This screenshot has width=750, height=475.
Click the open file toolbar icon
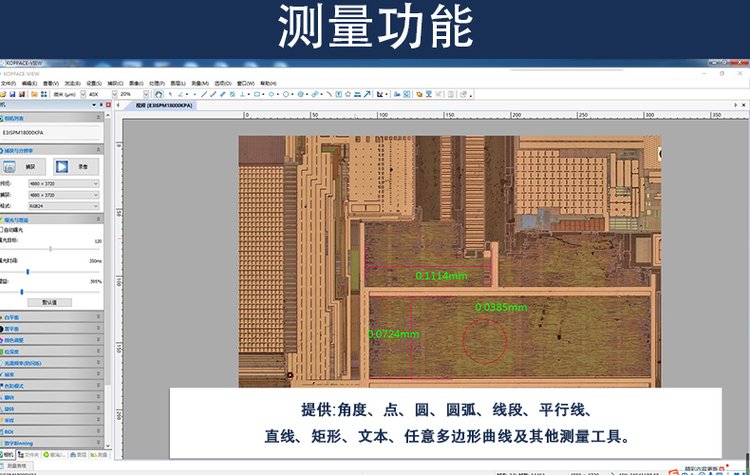click(x=3, y=94)
